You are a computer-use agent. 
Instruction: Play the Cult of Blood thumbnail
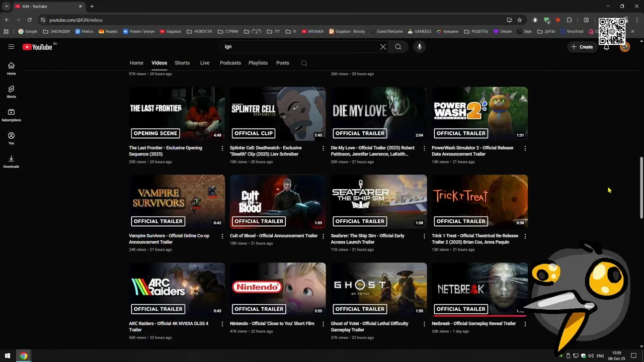point(278,202)
